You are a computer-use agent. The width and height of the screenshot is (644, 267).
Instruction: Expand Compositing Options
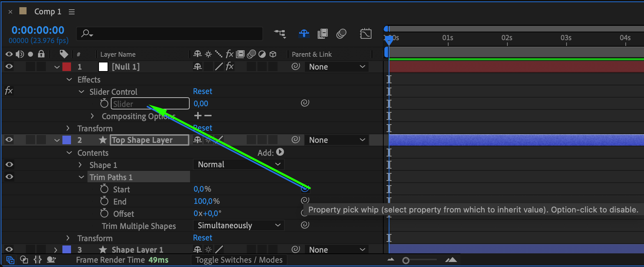(92, 116)
